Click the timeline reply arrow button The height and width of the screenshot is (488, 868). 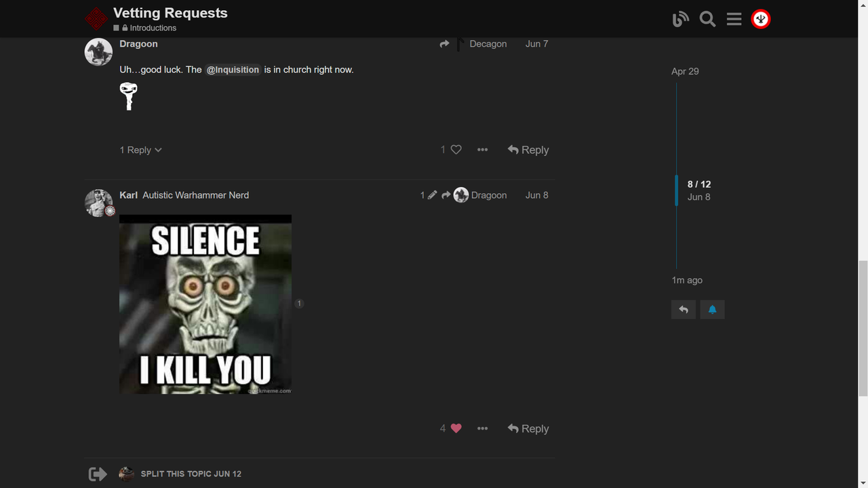coord(684,310)
